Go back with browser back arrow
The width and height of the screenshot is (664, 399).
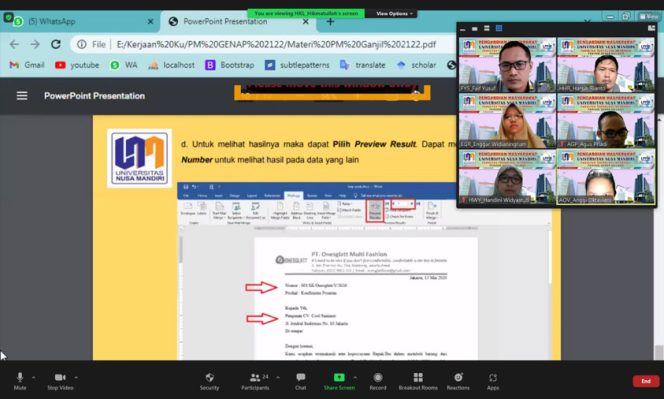(x=14, y=44)
